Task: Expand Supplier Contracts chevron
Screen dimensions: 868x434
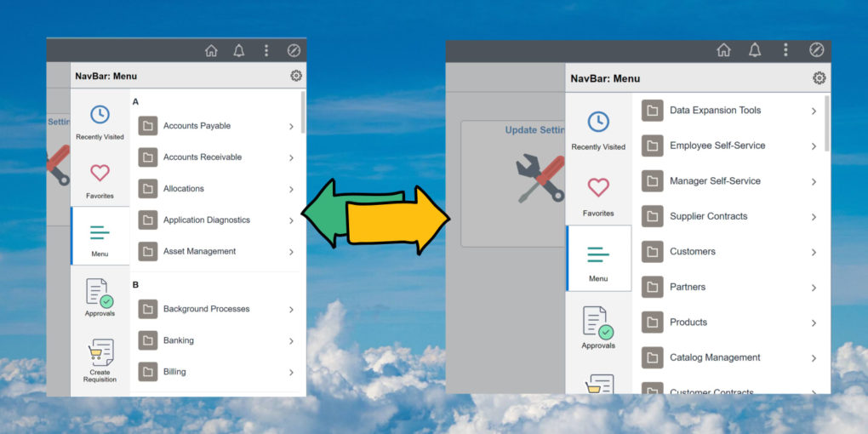Action: click(814, 218)
